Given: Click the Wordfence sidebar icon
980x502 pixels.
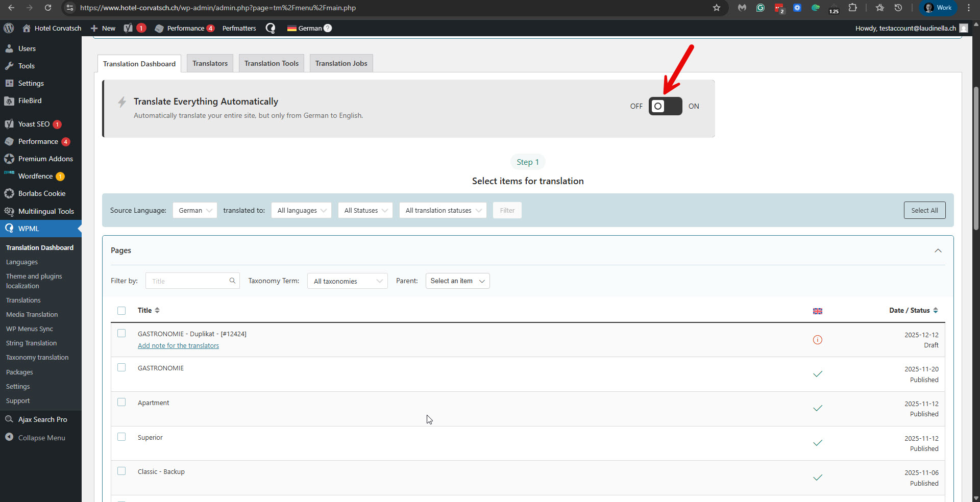Looking at the screenshot, I should tap(9, 176).
